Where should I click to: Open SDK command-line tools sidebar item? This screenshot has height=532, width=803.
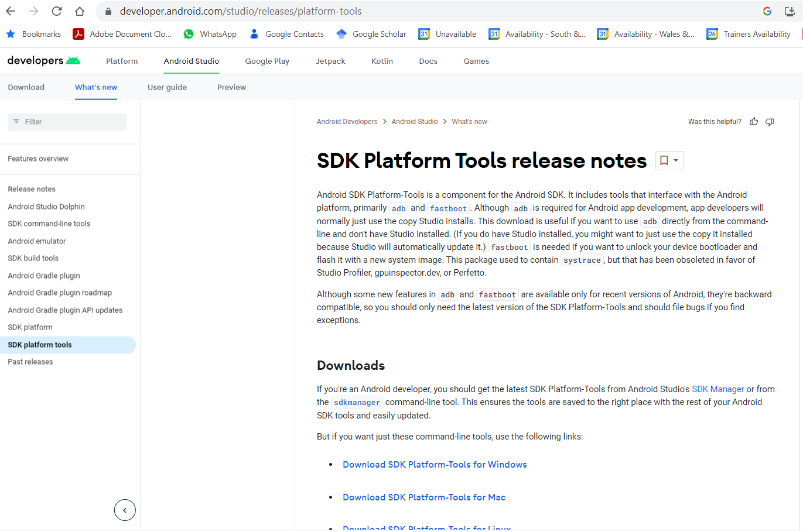49,224
